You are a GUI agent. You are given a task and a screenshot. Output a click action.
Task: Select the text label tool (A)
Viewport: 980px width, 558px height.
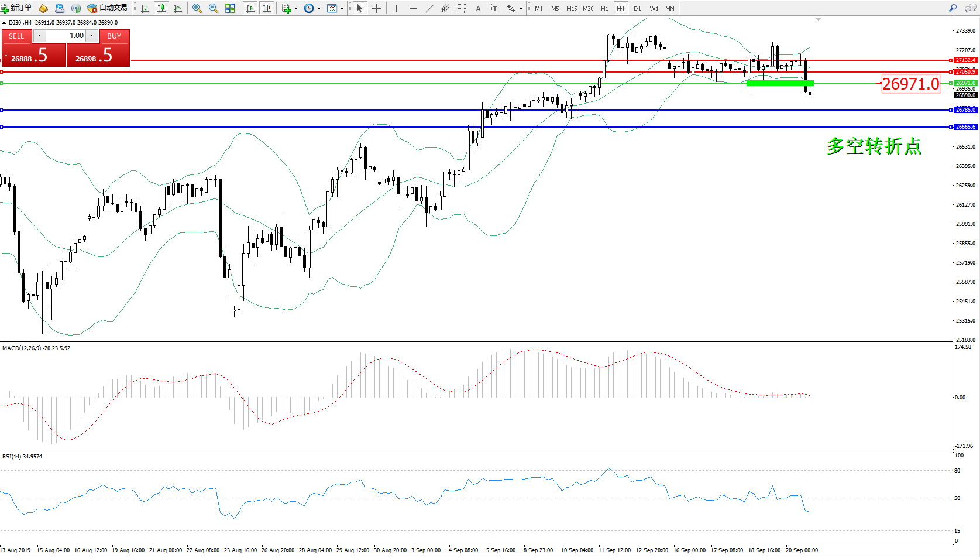478,8
